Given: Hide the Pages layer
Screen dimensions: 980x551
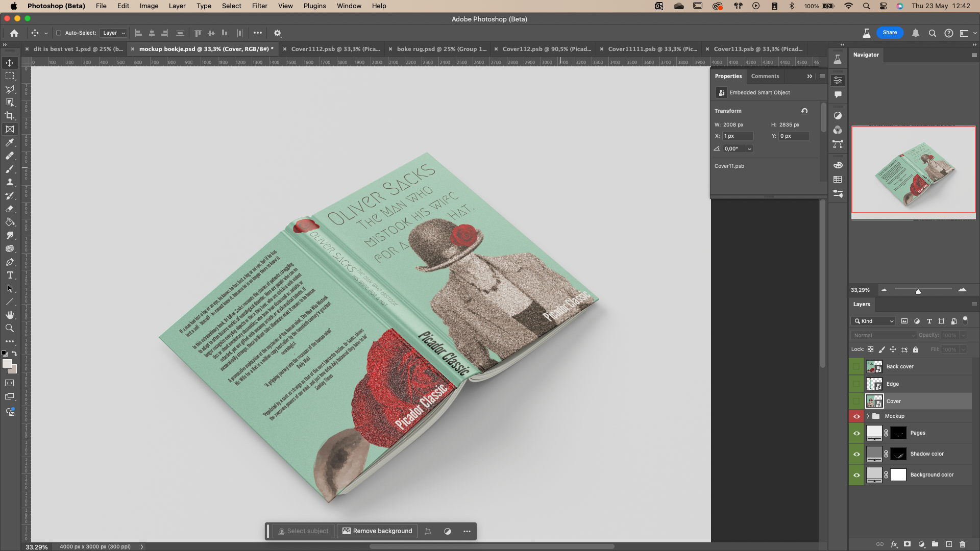Looking at the screenshot, I should pyautogui.click(x=856, y=433).
